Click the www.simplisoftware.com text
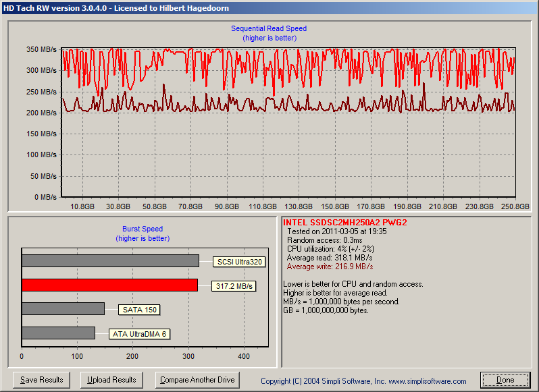This screenshot has height=392, width=539. 427,381
